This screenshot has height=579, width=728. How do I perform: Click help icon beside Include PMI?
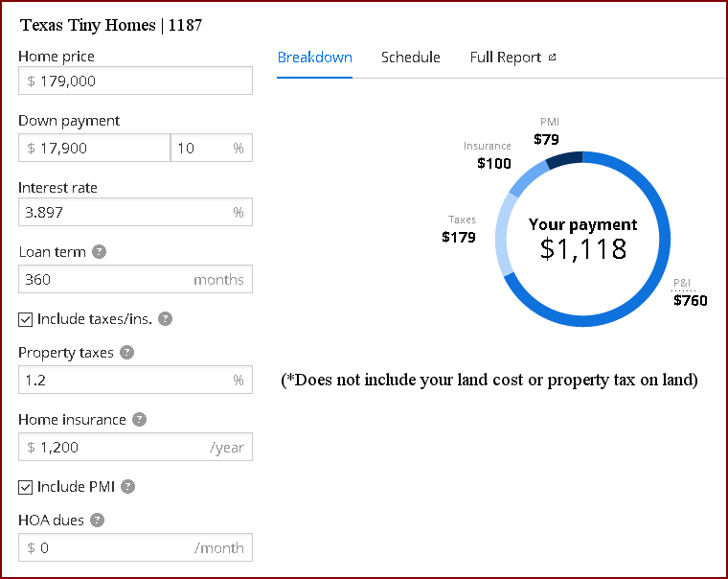pyautogui.click(x=128, y=487)
